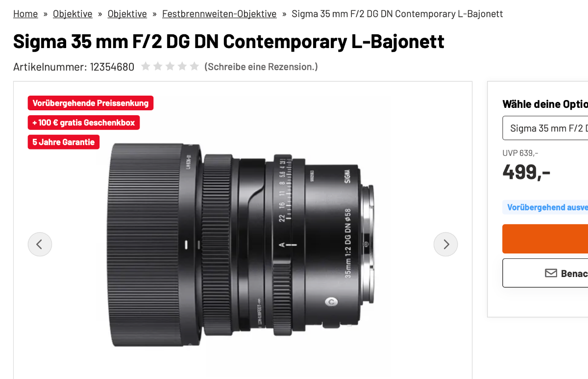Go to the Home breadcrumb
This screenshot has width=588, height=379.
[x=25, y=14]
